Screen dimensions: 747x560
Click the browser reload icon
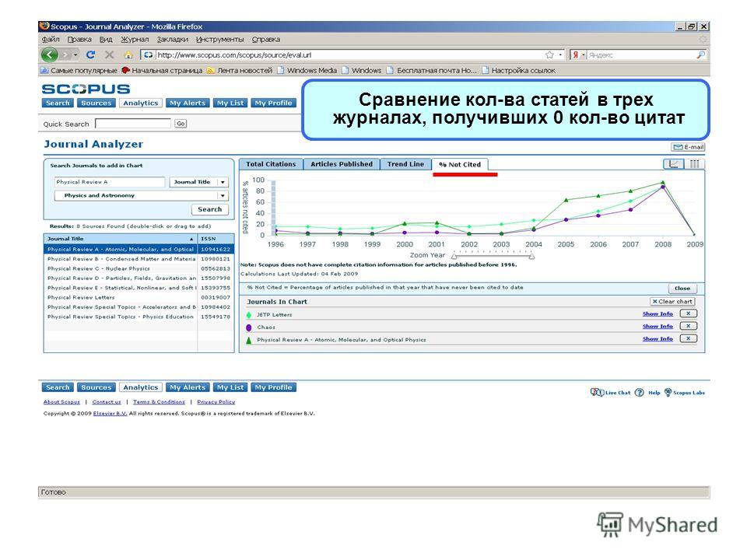pyautogui.click(x=90, y=54)
